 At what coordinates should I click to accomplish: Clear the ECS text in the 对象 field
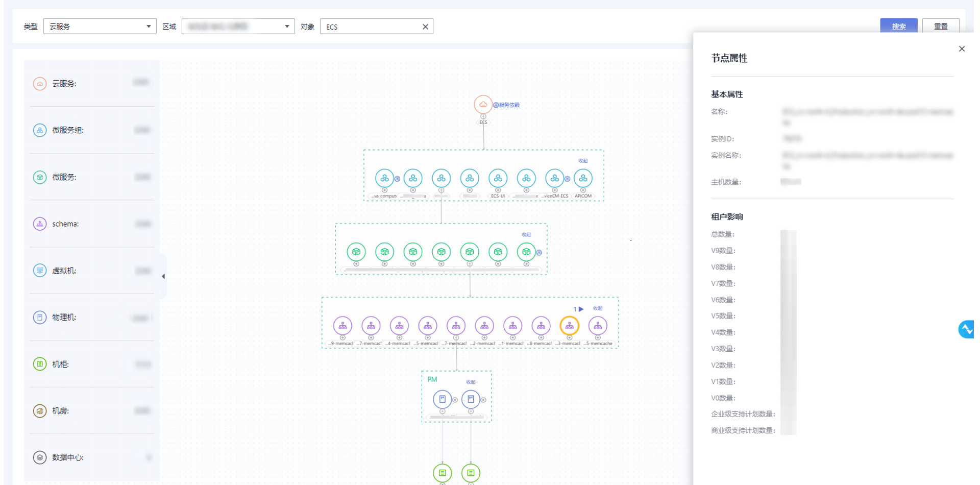pos(425,26)
